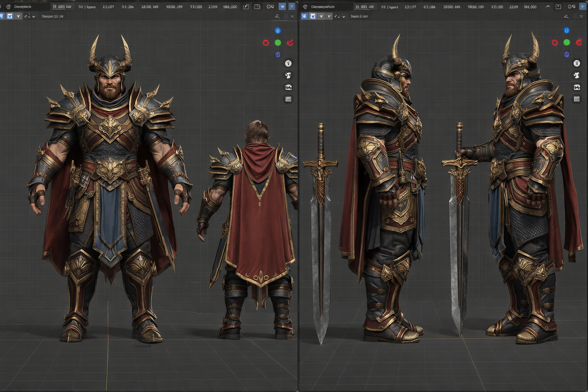
Task: Select the first tab after Gleramspation title
Action: click(364, 7)
